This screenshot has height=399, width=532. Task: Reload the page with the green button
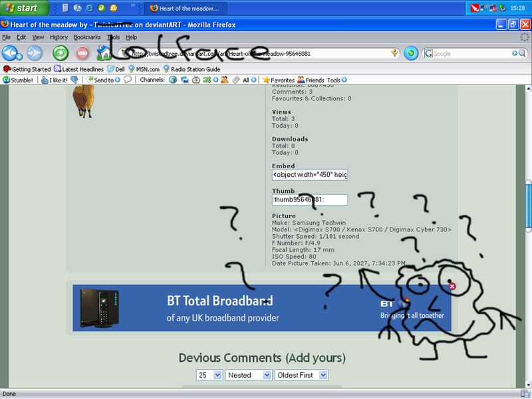[61, 53]
